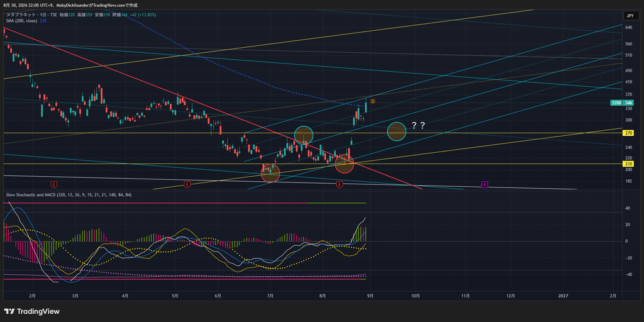Viewport: 644px width, 322px height.
Task: Click the 2027 label on time axis
Action: (563, 296)
